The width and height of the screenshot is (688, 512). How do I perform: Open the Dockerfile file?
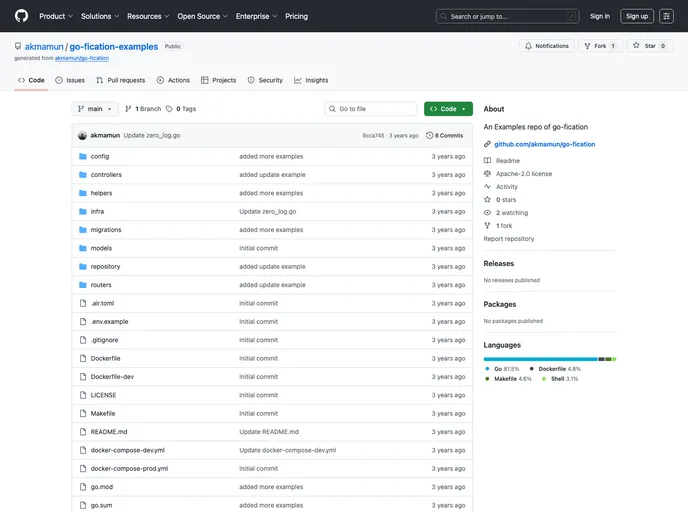[x=105, y=358]
